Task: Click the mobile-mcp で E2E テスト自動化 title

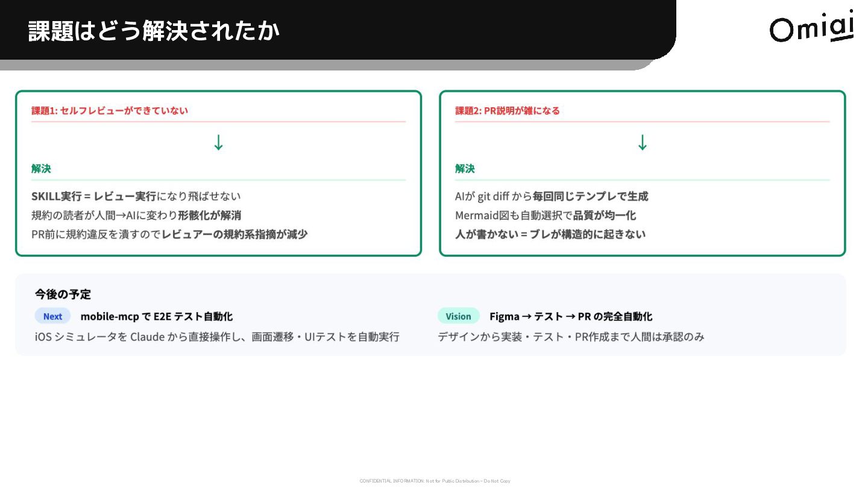Action: (x=157, y=316)
